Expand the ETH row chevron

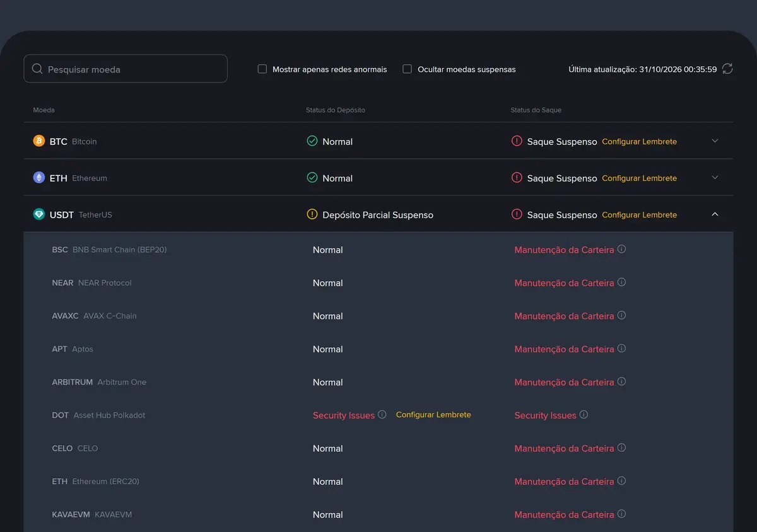tap(715, 178)
